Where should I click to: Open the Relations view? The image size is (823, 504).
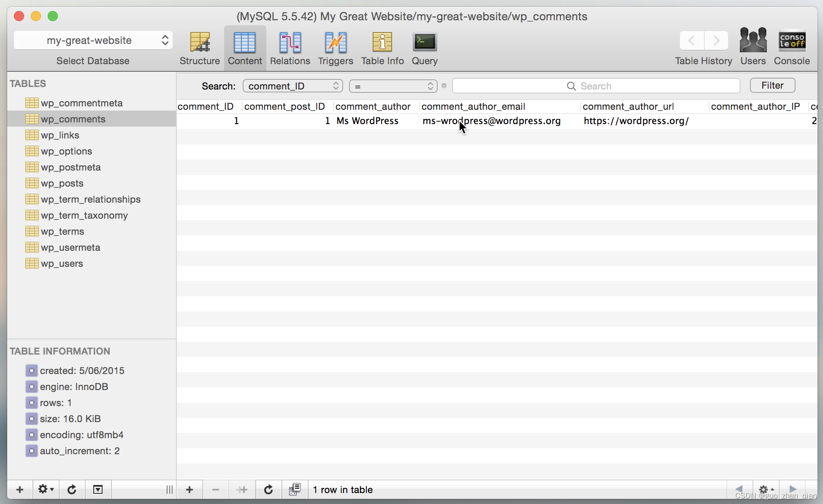(x=290, y=48)
